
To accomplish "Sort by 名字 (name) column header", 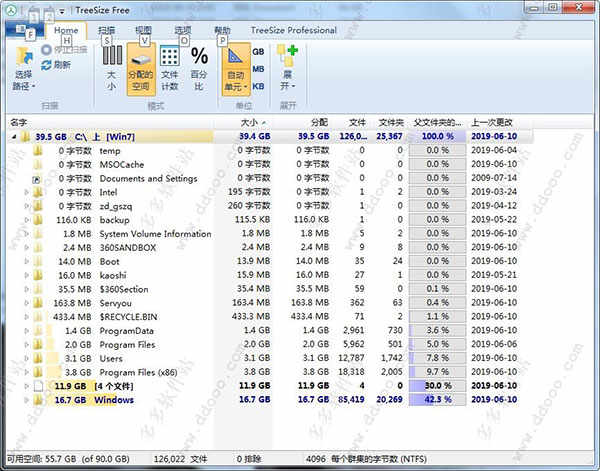I will click(18, 122).
